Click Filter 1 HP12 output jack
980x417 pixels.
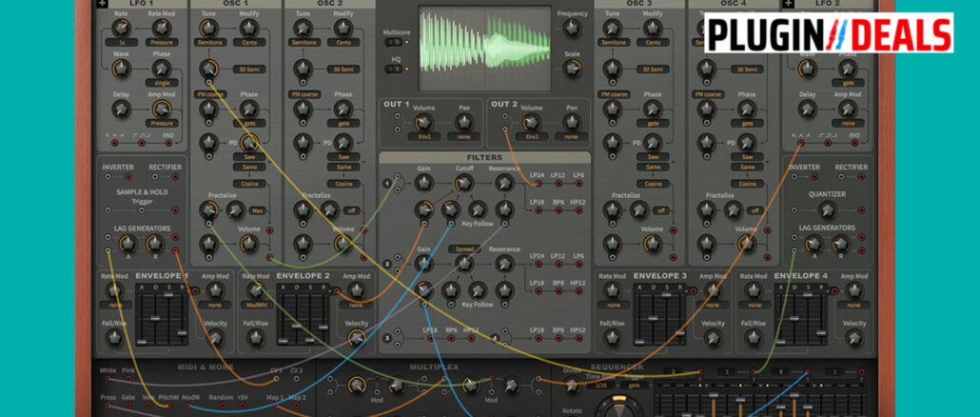coord(579,210)
